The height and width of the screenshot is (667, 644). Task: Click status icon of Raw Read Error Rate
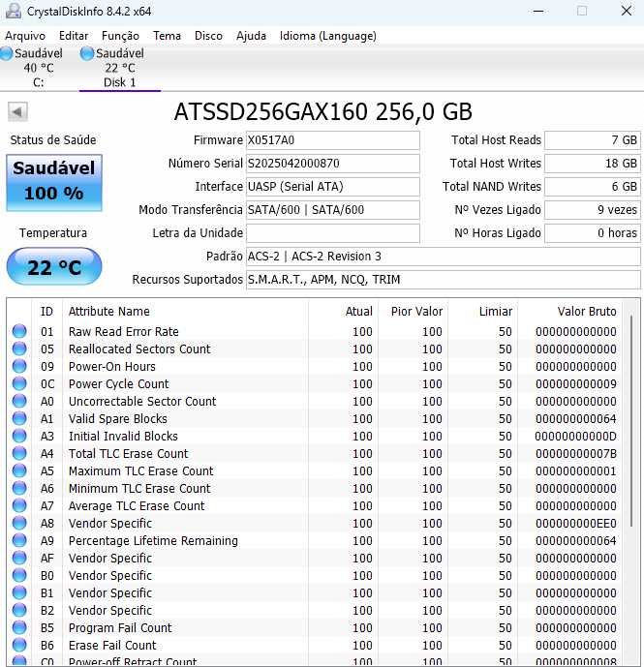coord(19,331)
